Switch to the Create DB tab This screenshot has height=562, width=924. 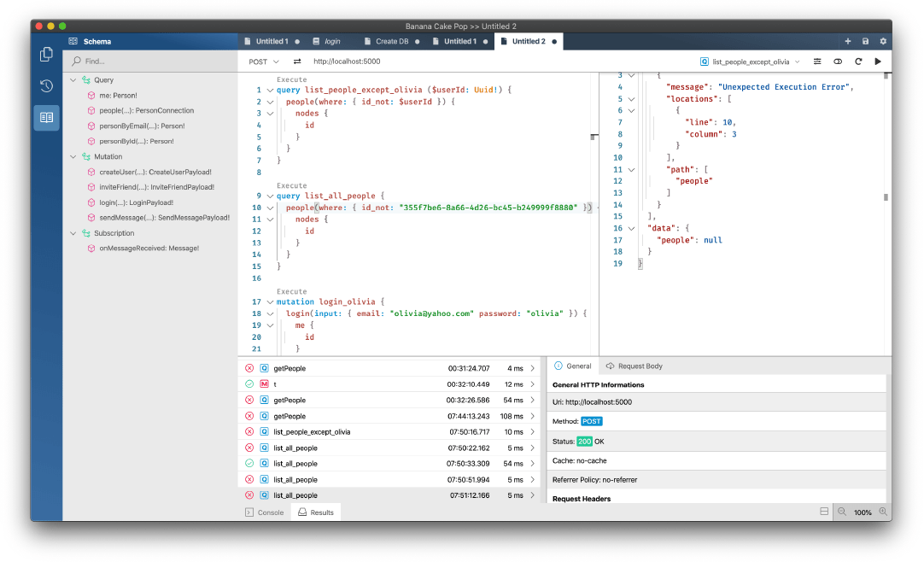coord(392,41)
